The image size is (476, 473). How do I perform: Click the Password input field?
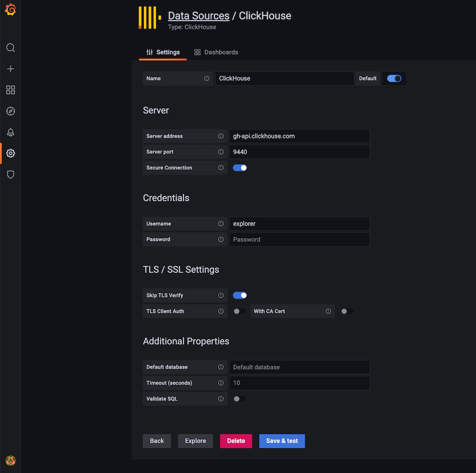tap(299, 239)
